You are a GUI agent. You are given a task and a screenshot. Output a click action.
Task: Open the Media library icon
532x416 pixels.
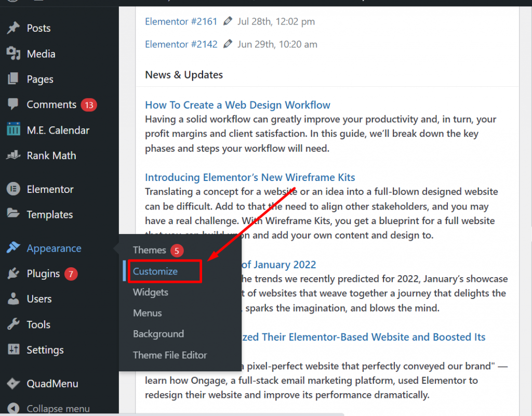13,54
